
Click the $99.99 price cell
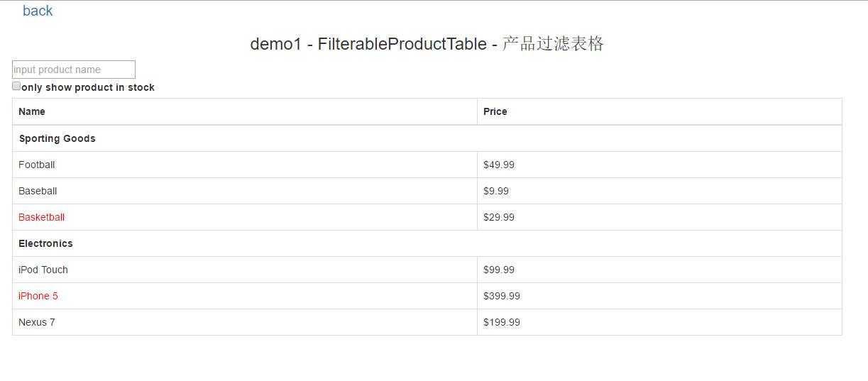pyautogui.click(x=499, y=270)
